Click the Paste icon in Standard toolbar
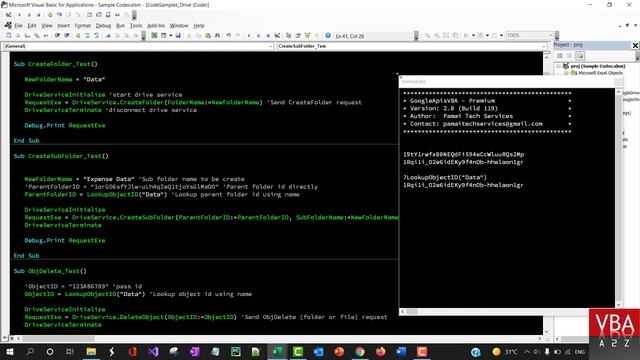This screenshot has width=640, height=360. [208, 36]
